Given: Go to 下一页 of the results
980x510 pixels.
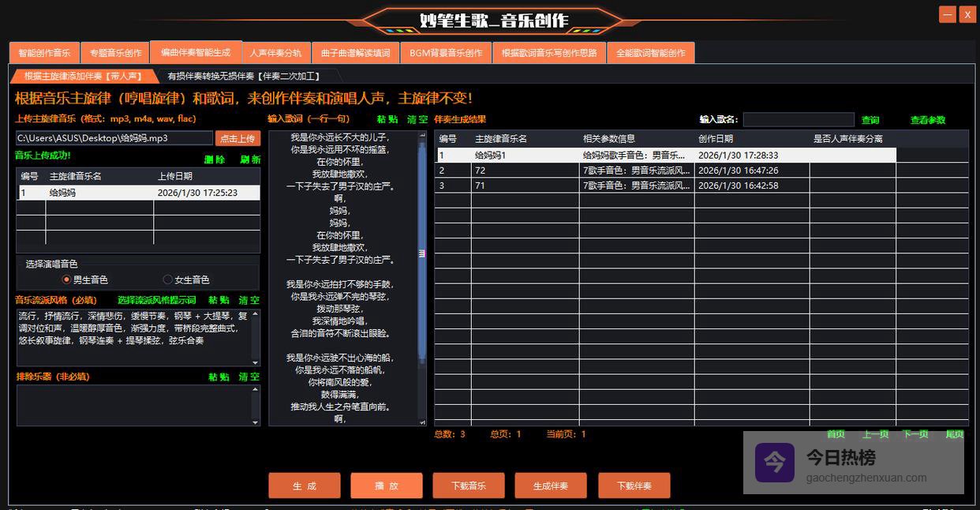Looking at the screenshot, I should tap(915, 434).
